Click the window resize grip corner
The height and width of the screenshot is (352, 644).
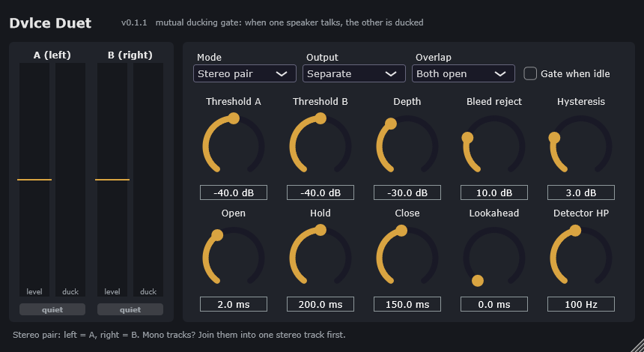[638, 346]
